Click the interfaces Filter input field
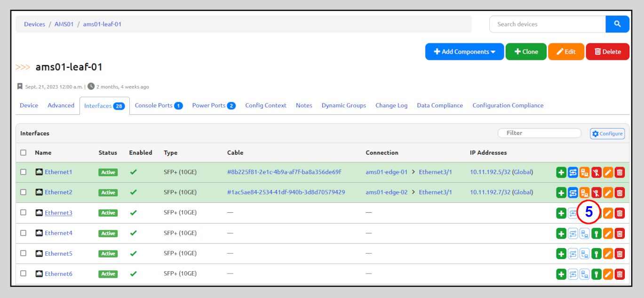644x298 pixels. pos(539,133)
